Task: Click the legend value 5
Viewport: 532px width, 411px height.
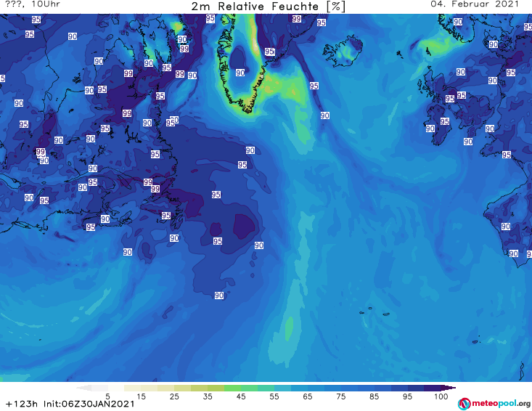Action: (x=107, y=396)
